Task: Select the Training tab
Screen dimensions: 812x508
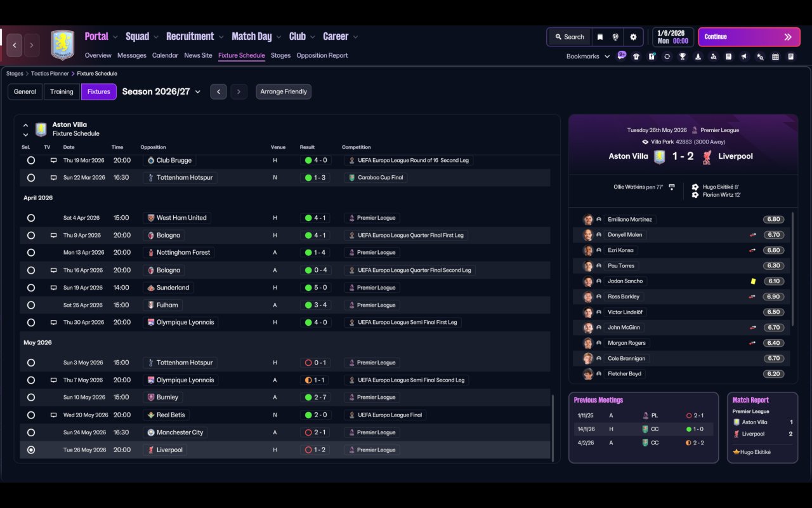Action: point(62,91)
